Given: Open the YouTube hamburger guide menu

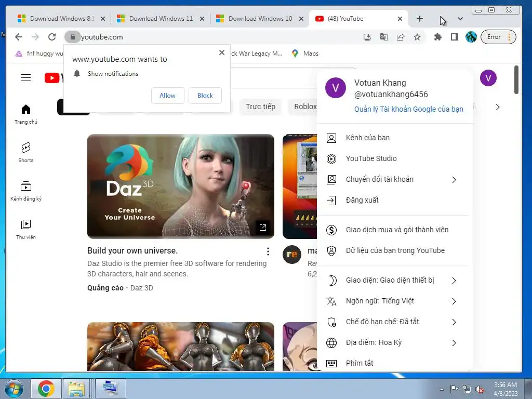Looking at the screenshot, I should point(26,78).
